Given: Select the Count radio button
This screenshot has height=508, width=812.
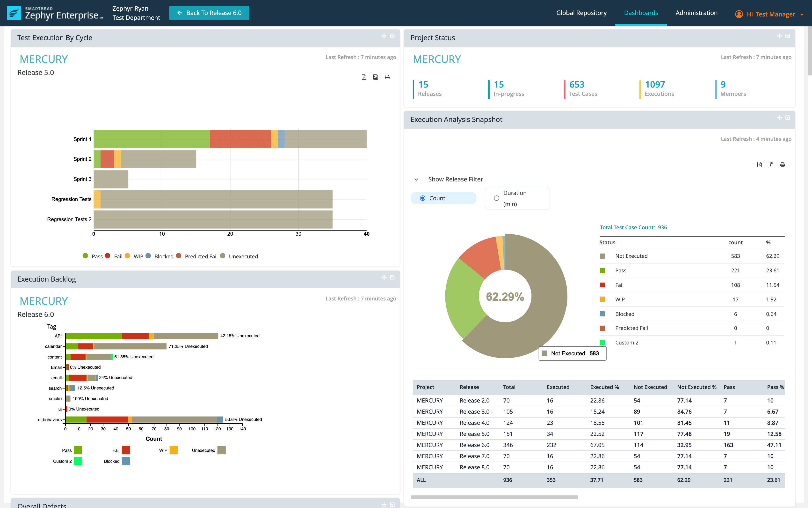Looking at the screenshot, I should tap(422, 198).
